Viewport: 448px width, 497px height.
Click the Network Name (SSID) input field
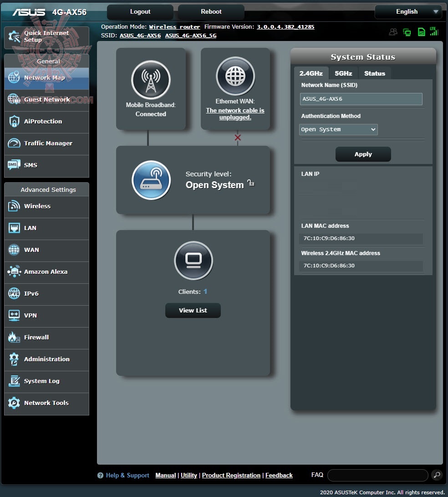pyautogui.click(x=361, y=99)
